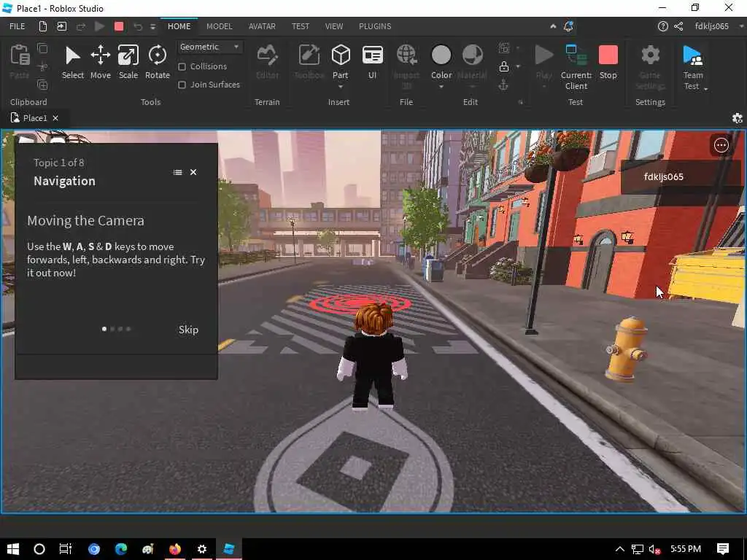Click the Group objects icon
747x560 pixels.
pos(503,48)
